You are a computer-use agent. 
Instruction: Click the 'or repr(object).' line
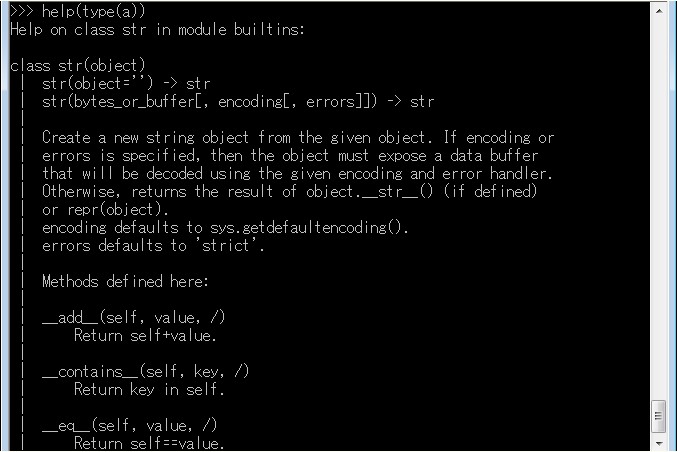pyautogui.click(x=105, y=210)
